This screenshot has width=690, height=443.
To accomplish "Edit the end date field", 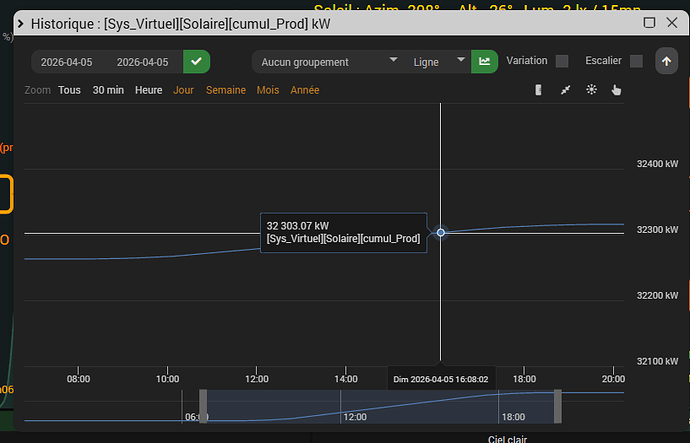I will click(x=142, y=62).
